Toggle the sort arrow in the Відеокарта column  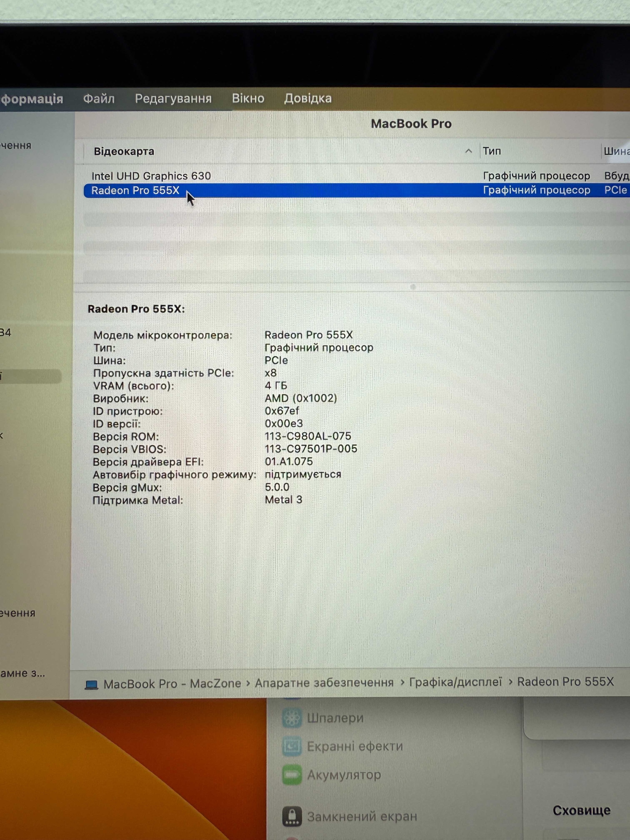click(x=469, y=151)
